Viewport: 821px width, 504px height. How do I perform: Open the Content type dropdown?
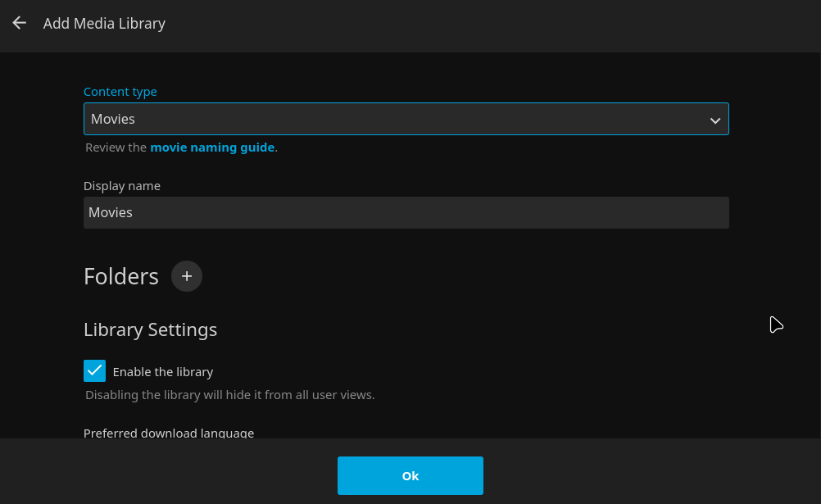click(x=406, y=119)
